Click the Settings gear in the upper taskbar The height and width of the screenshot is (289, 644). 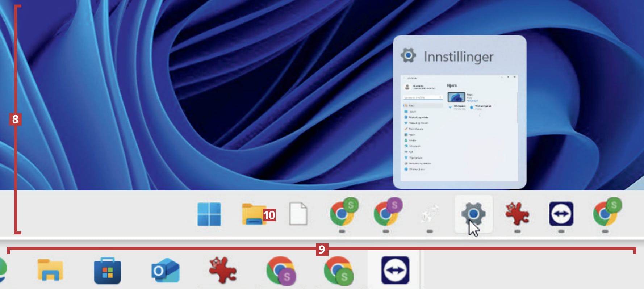(473, 214)
